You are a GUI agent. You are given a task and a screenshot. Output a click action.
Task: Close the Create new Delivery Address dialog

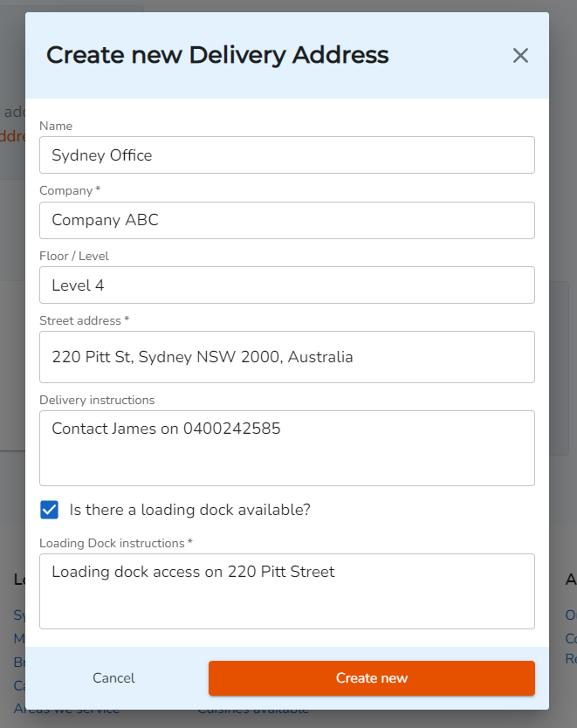coord(520,56)
